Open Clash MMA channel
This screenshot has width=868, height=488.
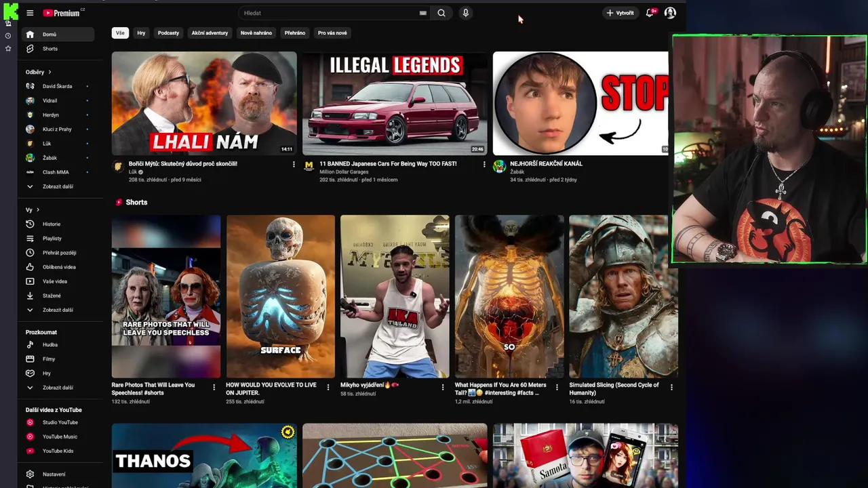57,172
